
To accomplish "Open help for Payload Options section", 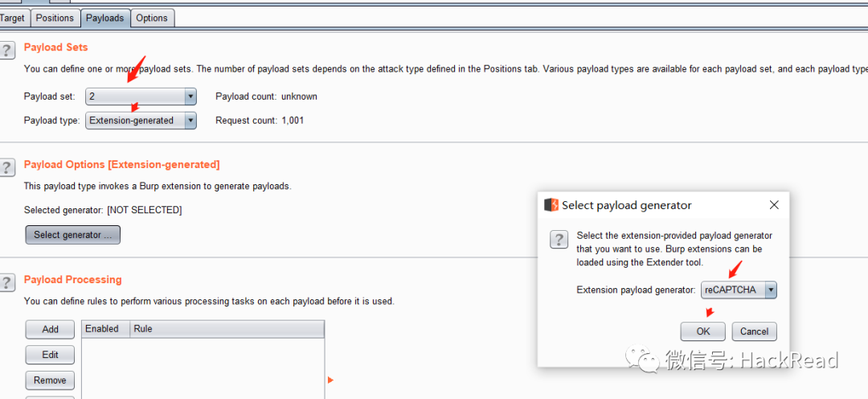I will click(6, 167).
